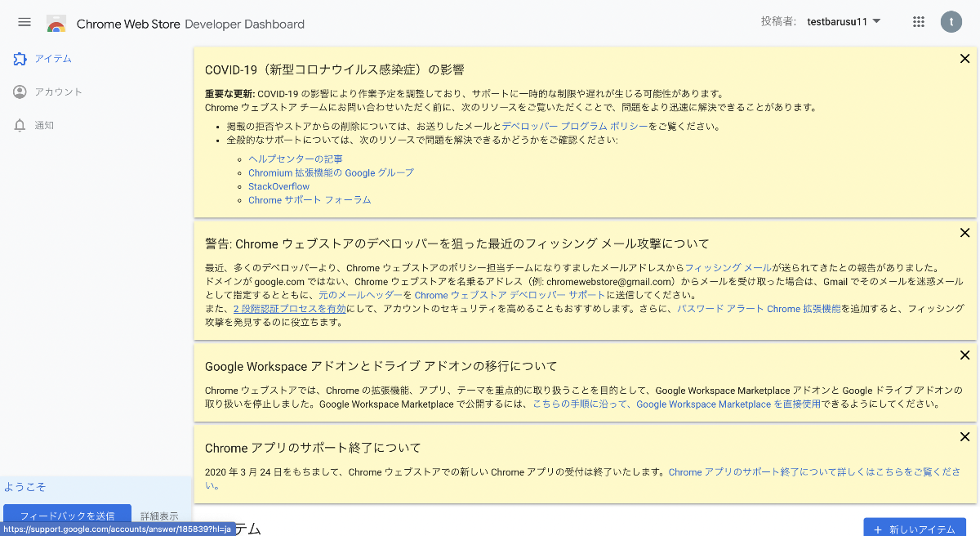980x536 pixels.
Task: Open the 元のメールヘッダー link
Action: (359, 295)
